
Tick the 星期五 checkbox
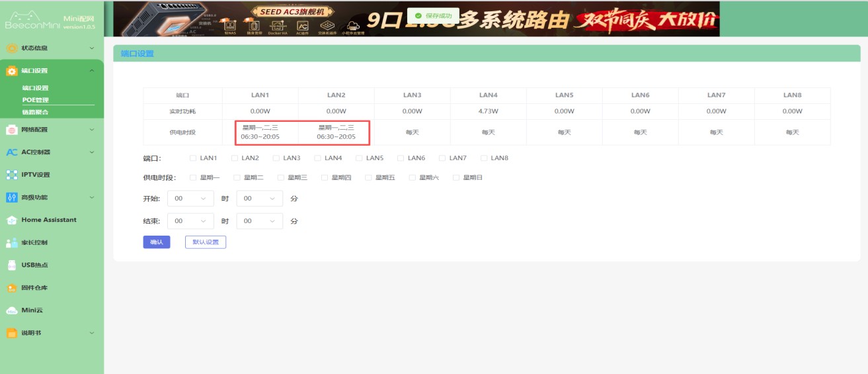(x=368, y=177)
